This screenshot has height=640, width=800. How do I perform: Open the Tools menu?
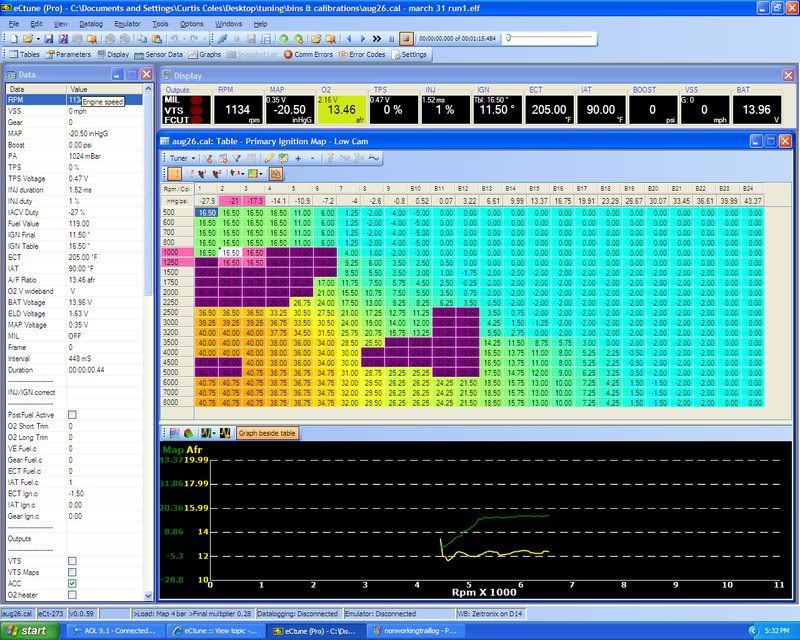click(x=160, y=24)
